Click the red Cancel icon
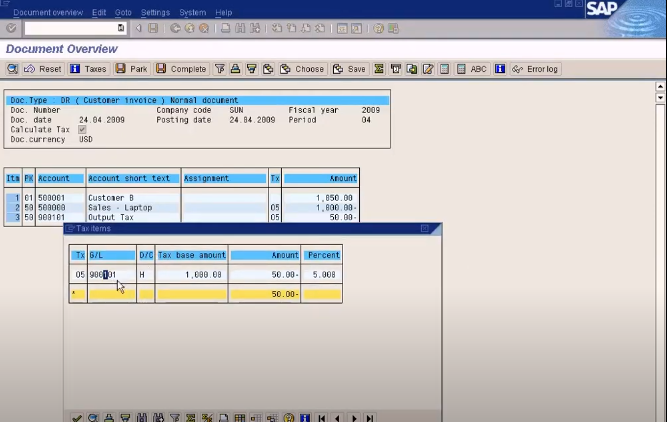 click(x=204, y=29)
